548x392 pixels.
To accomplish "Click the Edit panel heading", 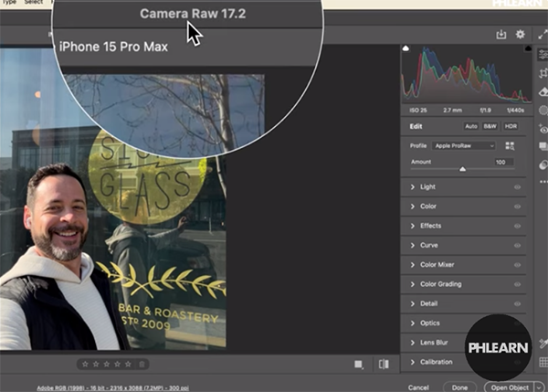I will pyautogui.click(x=416, y=126).
